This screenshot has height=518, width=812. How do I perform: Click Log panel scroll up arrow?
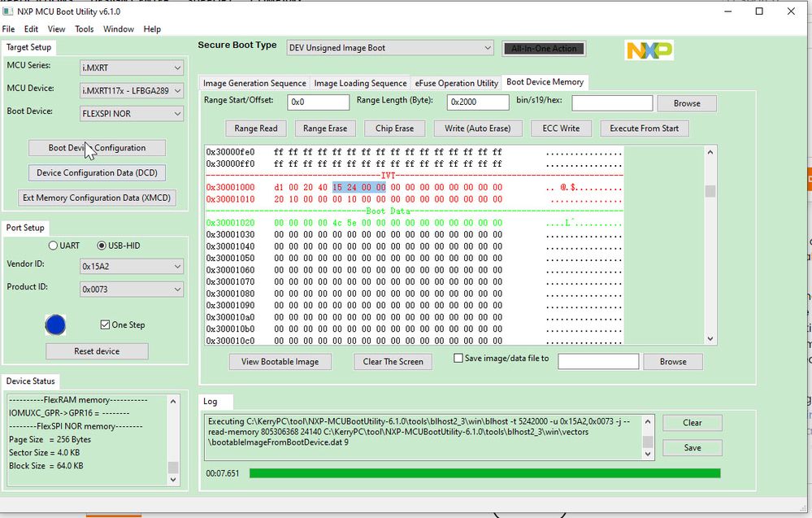point(648,421)
